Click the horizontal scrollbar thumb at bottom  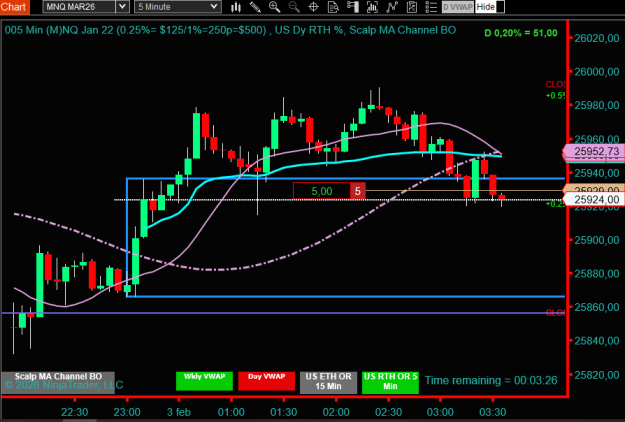[x=80, y=420]
